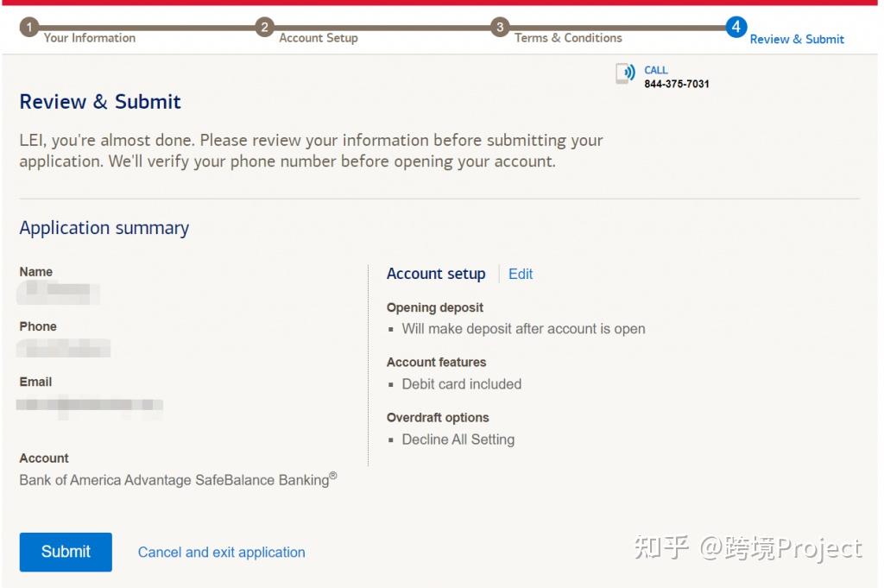Screen dimensions: 884x588
Task: Select the Decline All Setting entry
Action: tap(458, 439)
